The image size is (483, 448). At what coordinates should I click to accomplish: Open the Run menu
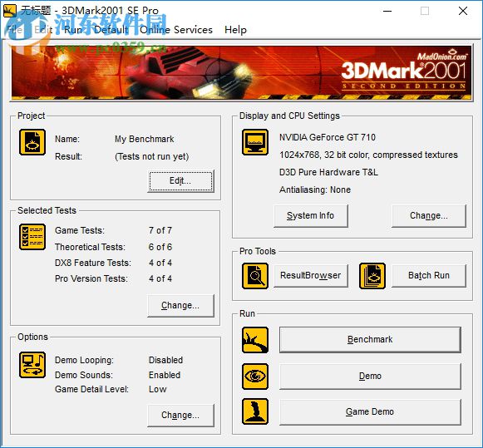(x=73, y=30)
